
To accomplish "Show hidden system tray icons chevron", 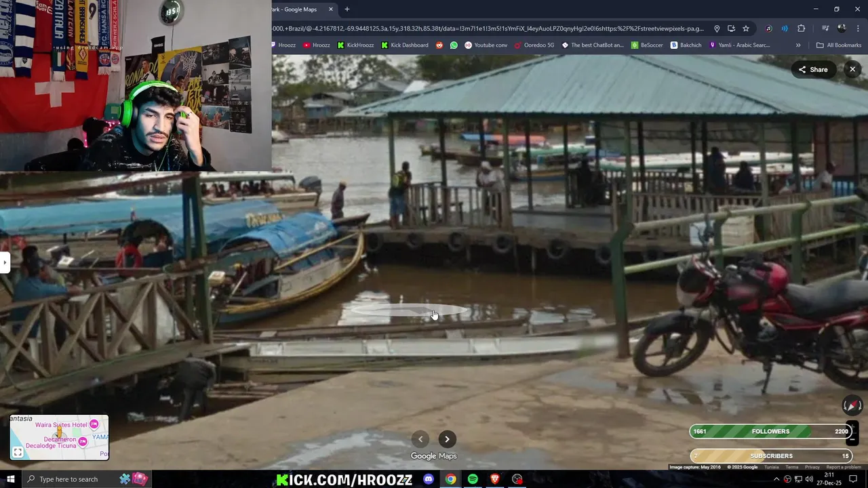I will [776, 479].
